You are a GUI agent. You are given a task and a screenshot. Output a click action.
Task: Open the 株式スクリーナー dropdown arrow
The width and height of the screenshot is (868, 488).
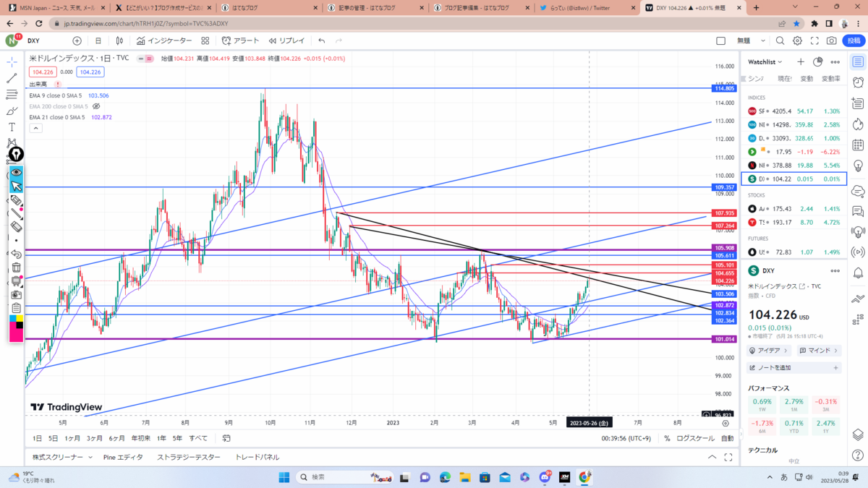pyautogui.click(x=90, y=458)
